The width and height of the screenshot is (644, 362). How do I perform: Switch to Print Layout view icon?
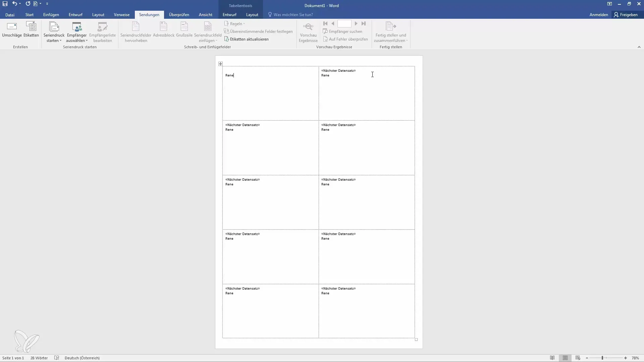click(565, 358)
